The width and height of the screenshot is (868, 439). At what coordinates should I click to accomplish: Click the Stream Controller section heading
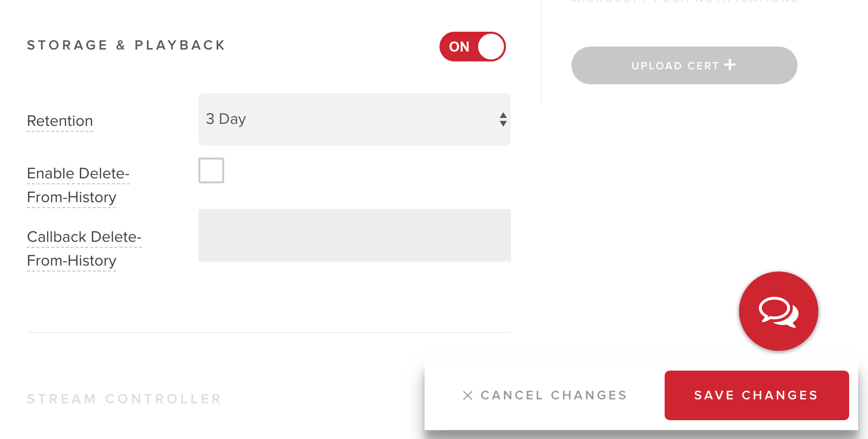pos(124,399)
